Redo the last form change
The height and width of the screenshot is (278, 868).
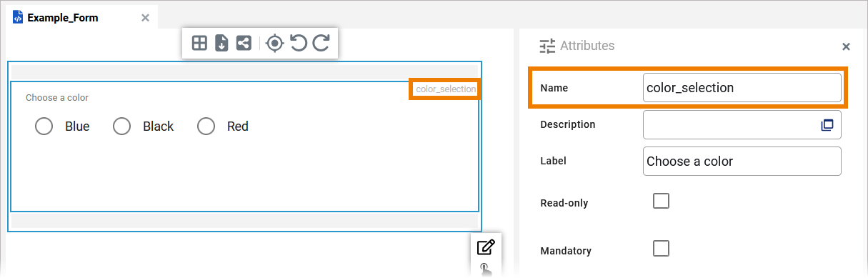(x=321, y=44)
